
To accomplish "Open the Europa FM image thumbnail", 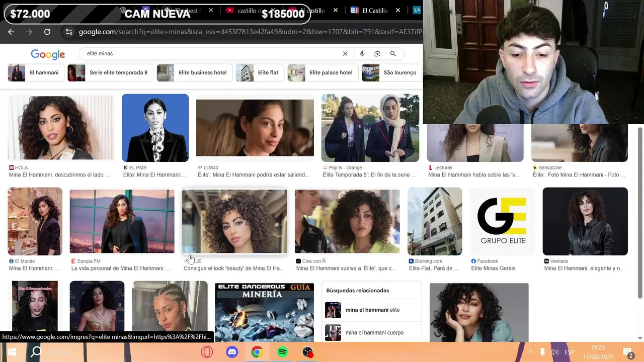I will click(x=122, y=221).
